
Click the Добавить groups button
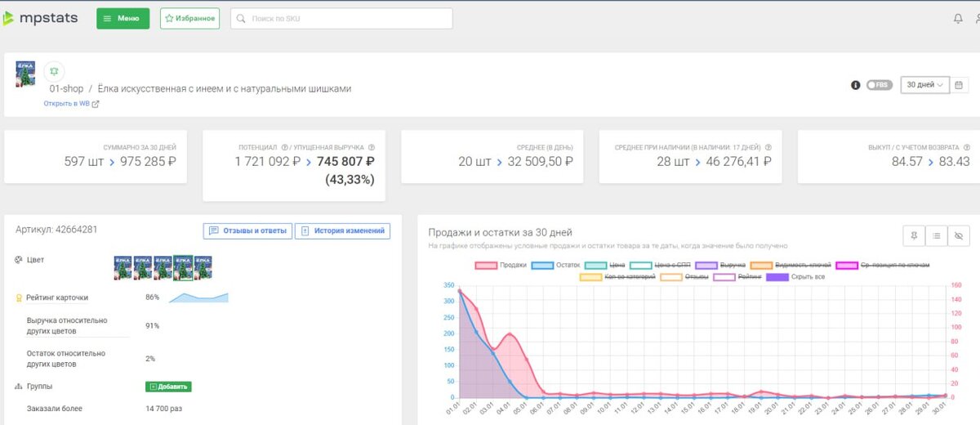click(x=169, y=387)
